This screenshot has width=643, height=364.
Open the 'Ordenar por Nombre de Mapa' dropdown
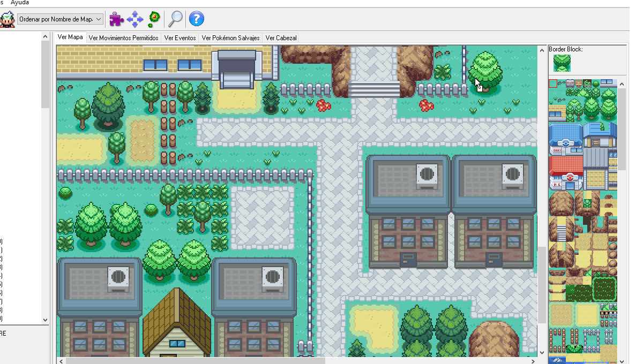(60, 19)
